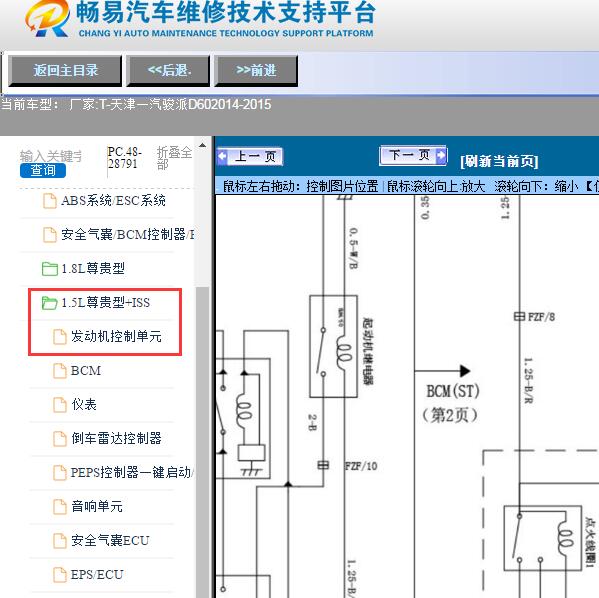Click the 点火线圈1 relay symbol
Viewport: 599px width, 598px height.
[542, 538]
